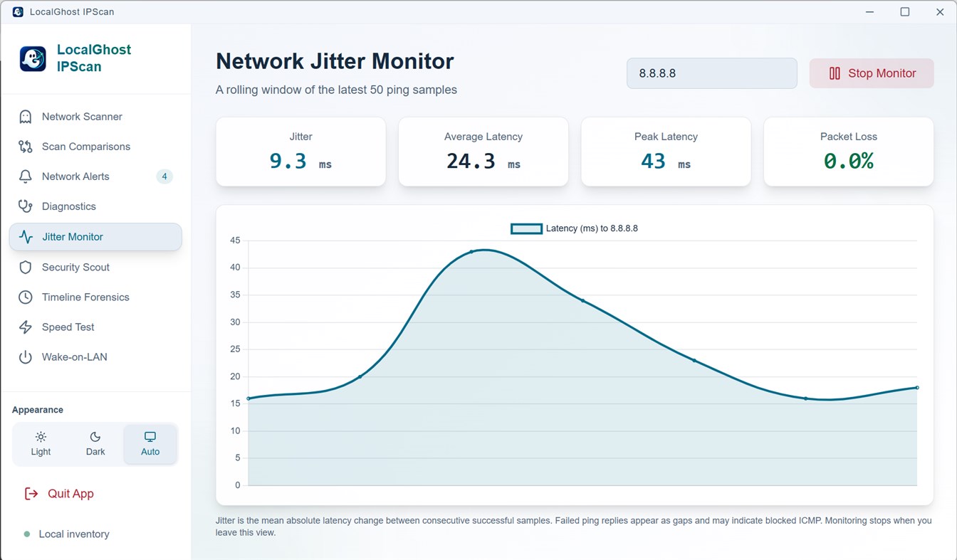Click the Network Scanner ghost icon

click(26, 117)
